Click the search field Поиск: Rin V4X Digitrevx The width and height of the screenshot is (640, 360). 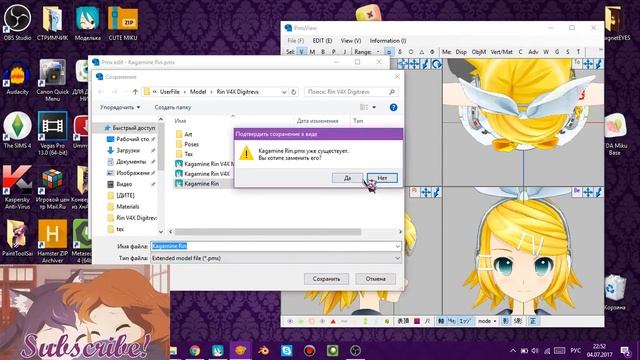tap(351, 92)
